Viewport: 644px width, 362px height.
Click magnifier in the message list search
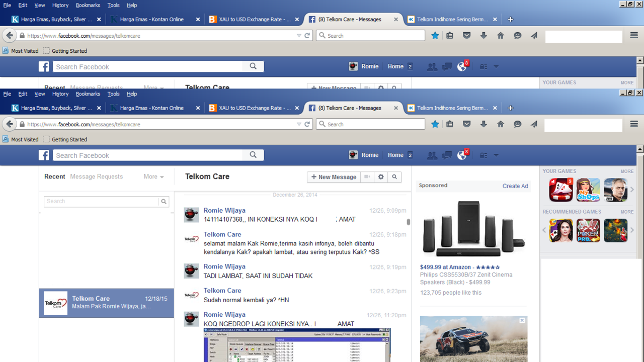point(164,201)
